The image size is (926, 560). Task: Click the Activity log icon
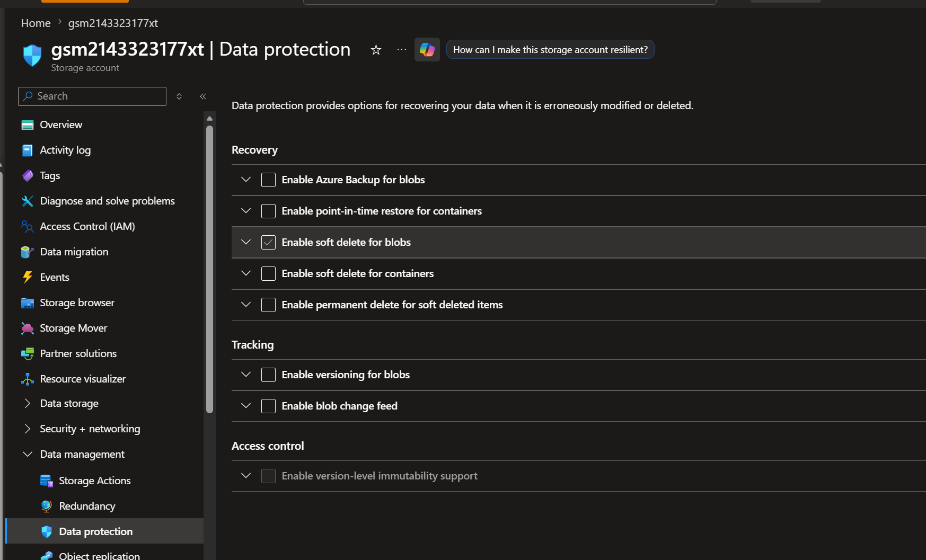pos(28,150)
